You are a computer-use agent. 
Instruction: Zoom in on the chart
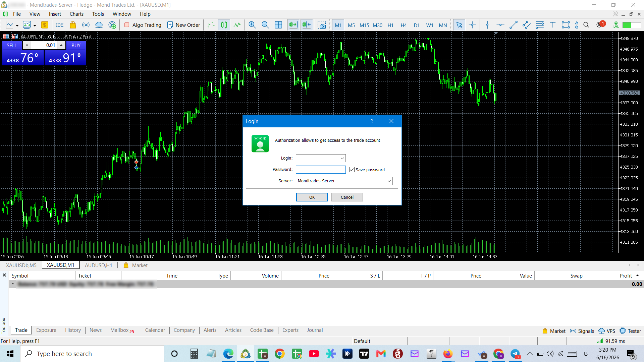[x=252, y=25]
